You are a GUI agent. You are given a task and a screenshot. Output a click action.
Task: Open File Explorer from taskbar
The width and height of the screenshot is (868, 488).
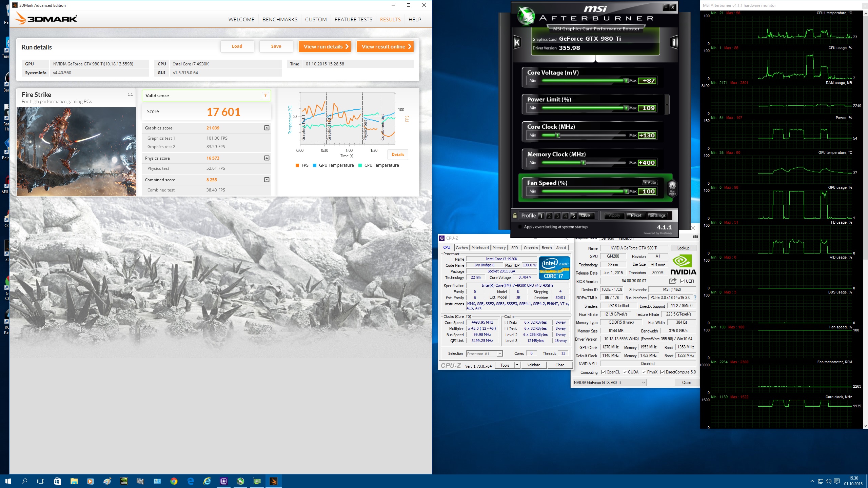[74, 481]
